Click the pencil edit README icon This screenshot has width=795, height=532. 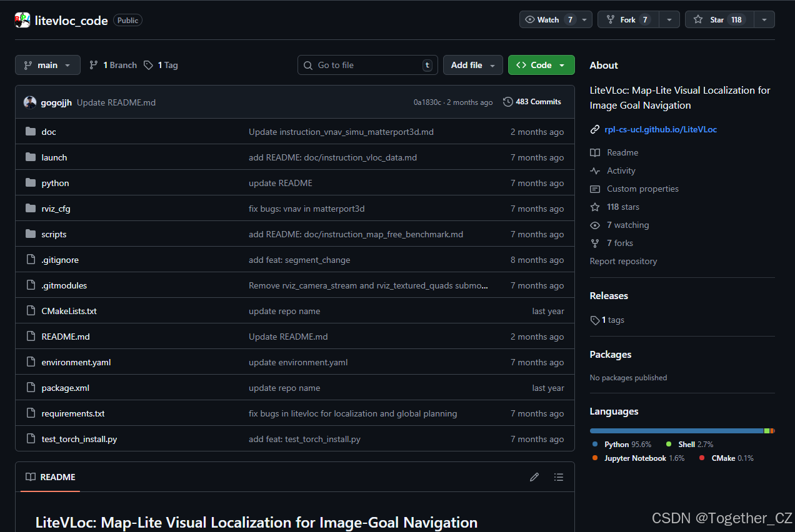534,477
